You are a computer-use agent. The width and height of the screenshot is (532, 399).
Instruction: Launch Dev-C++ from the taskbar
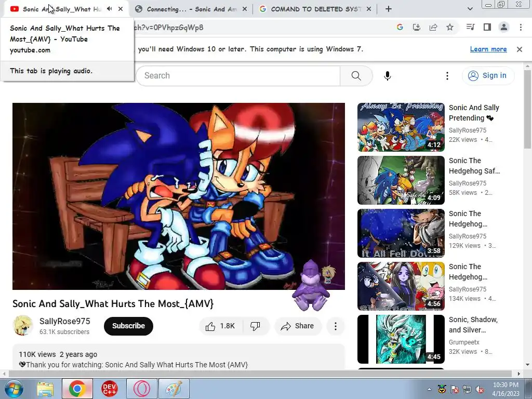pyautogui.click(x=109, y=389)
